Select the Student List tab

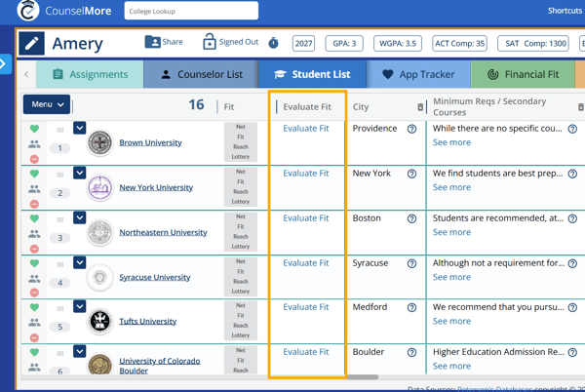(x=313, y=74)
